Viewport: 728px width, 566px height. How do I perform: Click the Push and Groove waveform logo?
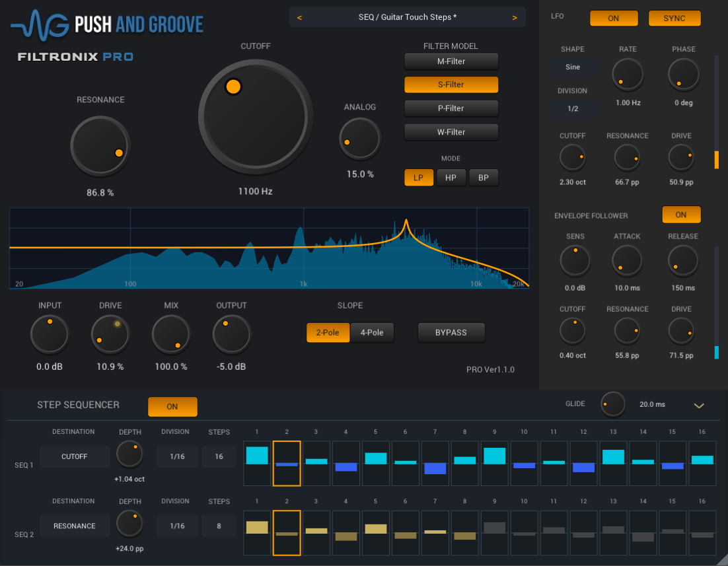click(40, 26)
